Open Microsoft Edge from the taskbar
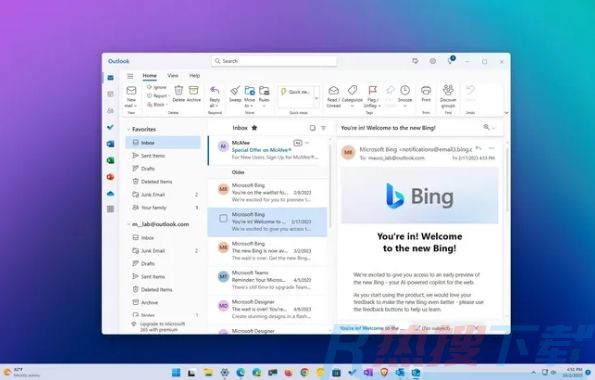Viewport: 595px width, 380px height. [x=241, y=372]
